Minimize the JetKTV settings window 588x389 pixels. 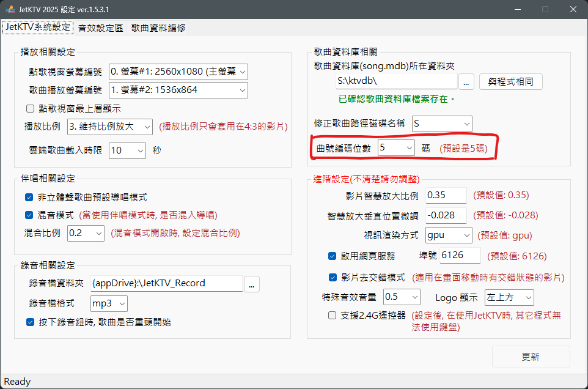[x=518, y=9]
